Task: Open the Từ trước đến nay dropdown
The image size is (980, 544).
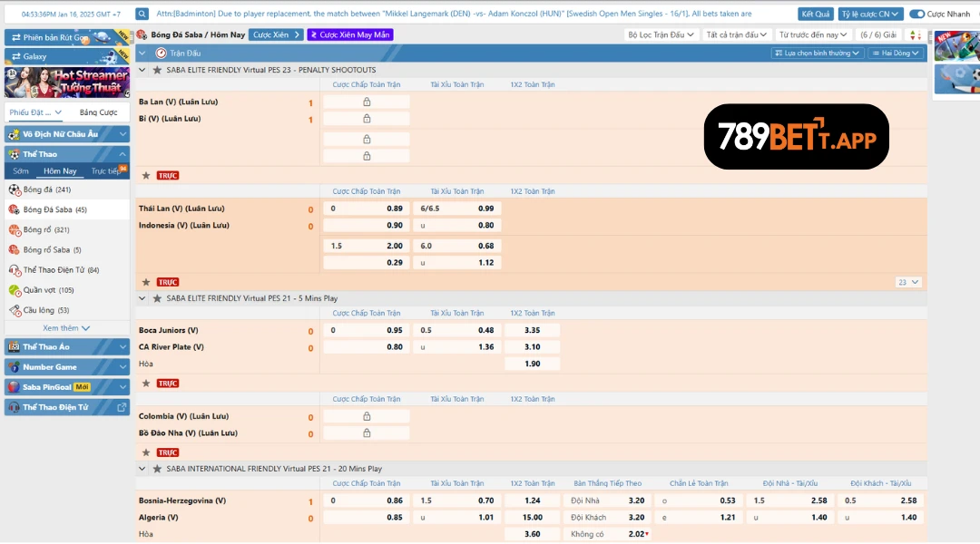Action: coord(812,35)
